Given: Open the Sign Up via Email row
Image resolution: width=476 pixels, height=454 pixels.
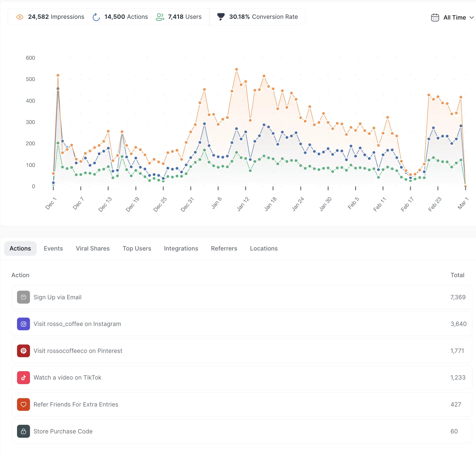Looking at the screenshot, I should click(242, 297).
